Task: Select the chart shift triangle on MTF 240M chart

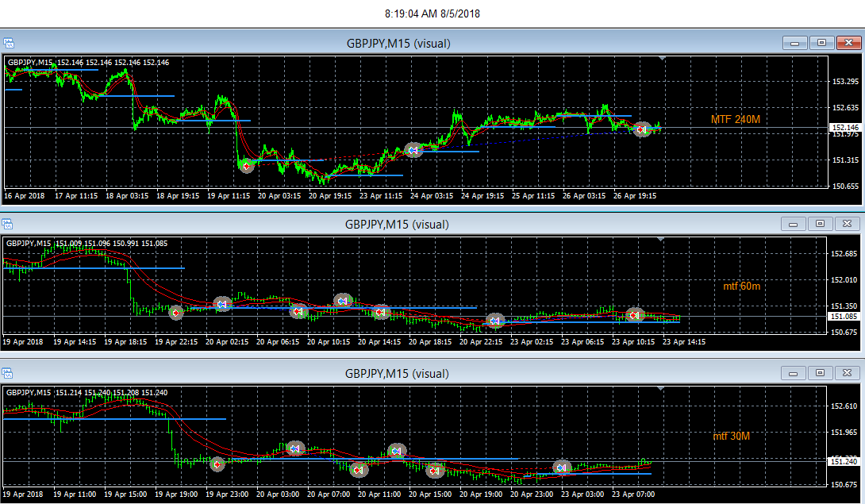Action: [x=662, y=58]
